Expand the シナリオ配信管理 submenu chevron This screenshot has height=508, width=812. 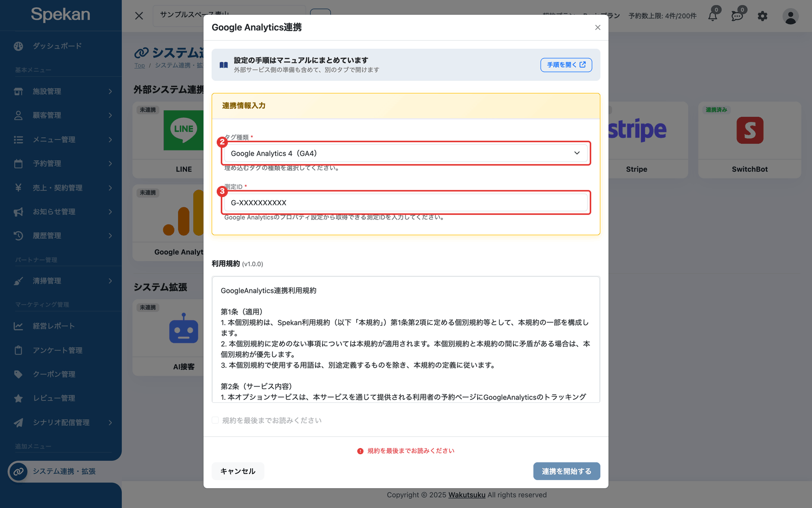pyautogui.click(x=110, y=423)
